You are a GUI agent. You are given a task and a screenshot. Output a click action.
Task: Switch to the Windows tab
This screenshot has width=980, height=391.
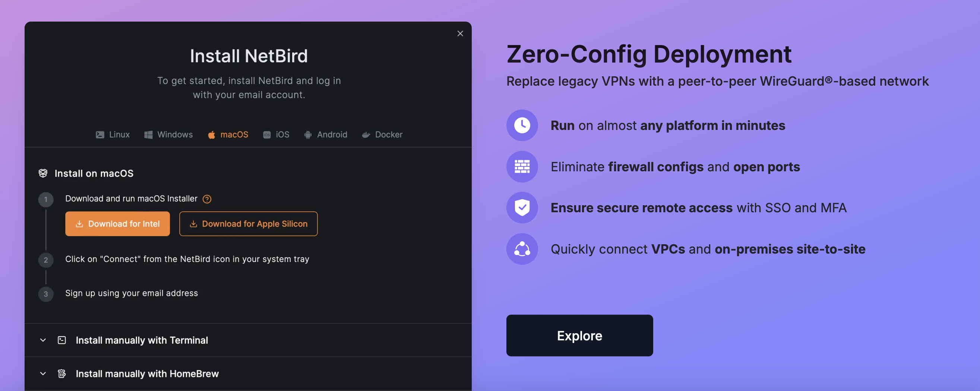168,135
